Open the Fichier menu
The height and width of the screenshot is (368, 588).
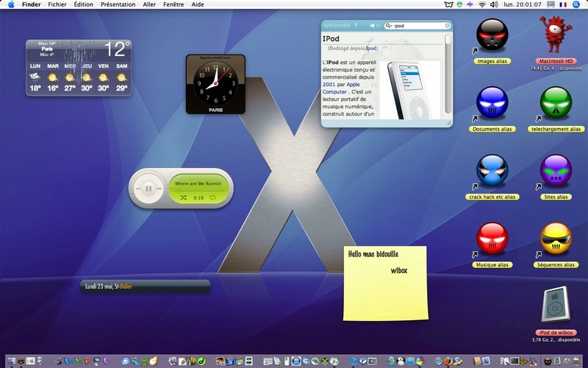tap(57, 4)
